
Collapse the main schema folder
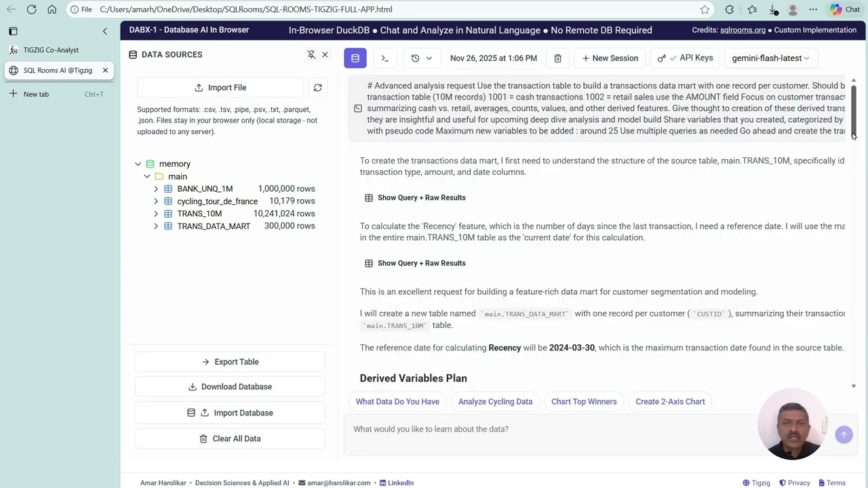[146, 176]
